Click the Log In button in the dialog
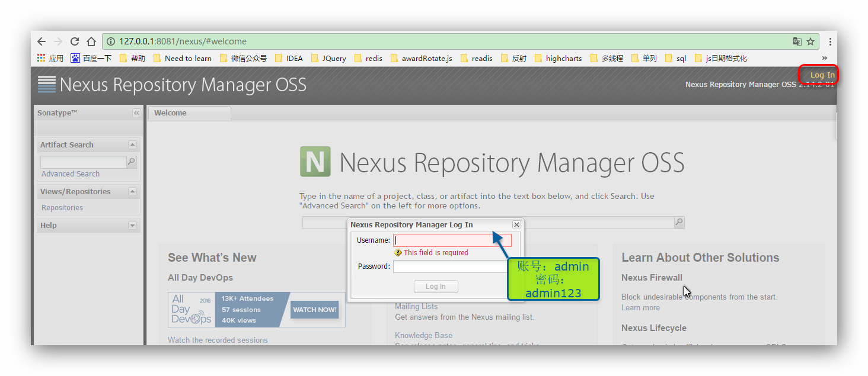The height and width of the screenshot is (376, 868). (x=436, y=287)
